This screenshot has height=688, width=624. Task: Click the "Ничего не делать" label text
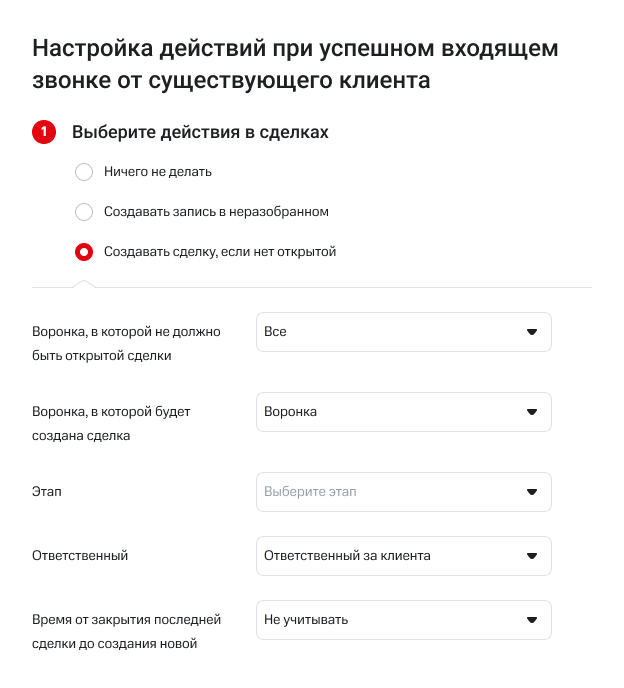coord(158,172)
